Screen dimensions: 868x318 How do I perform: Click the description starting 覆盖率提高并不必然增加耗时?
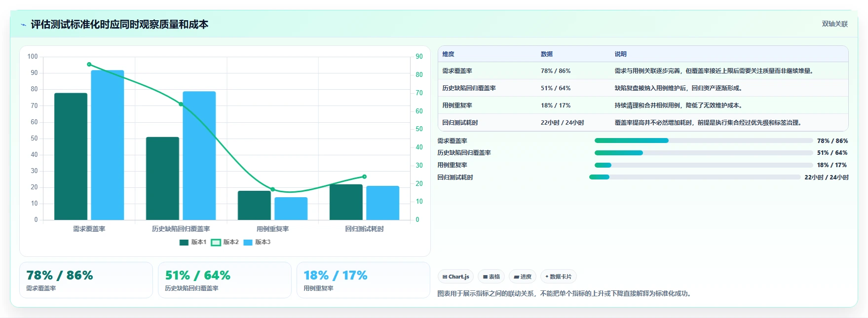tap(708, 123)
